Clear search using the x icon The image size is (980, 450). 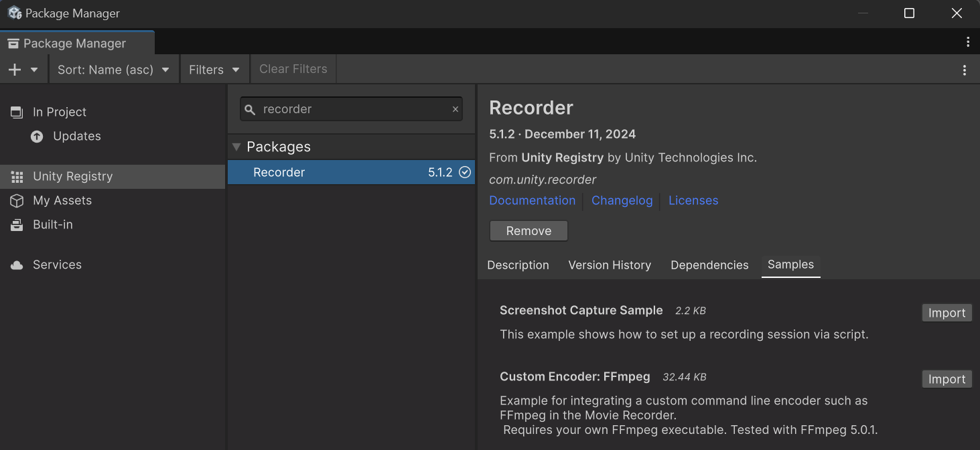pos(456,109)
